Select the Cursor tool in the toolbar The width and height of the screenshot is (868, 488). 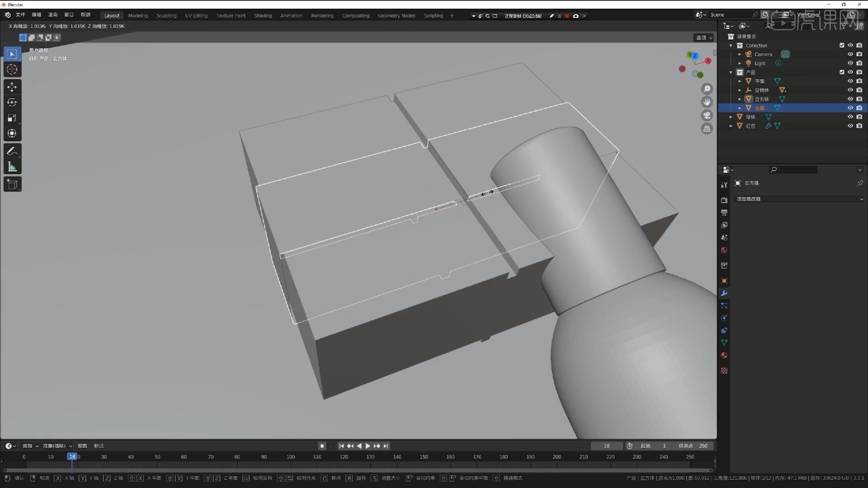12,69
